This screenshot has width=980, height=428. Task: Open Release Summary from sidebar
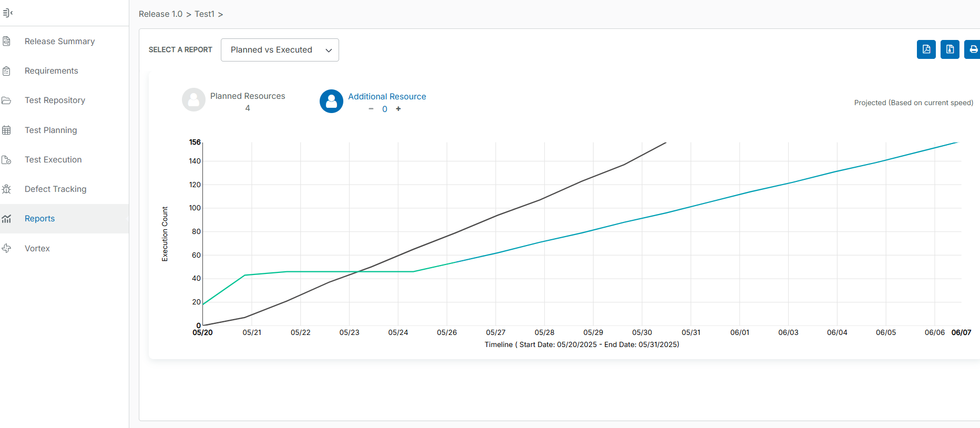[x=59, y=42]
